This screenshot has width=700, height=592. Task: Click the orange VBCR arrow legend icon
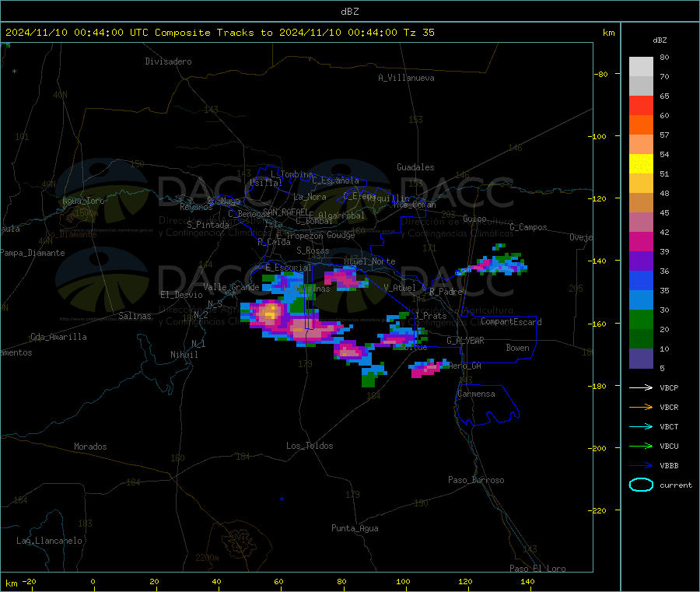click(x=641, y=407)
